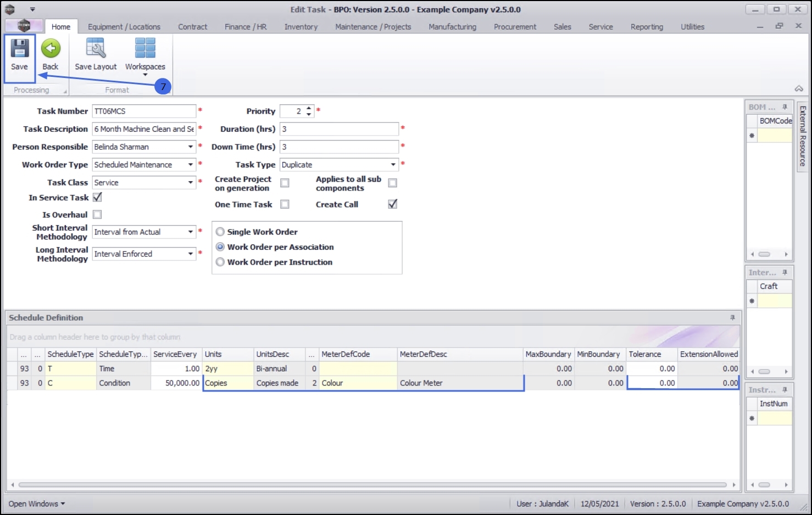Image resolution: width=812 pixels, height=515 pixels.
Task: Click the Open Windows button
Action: pyautogui.click(x=36, y=503)
